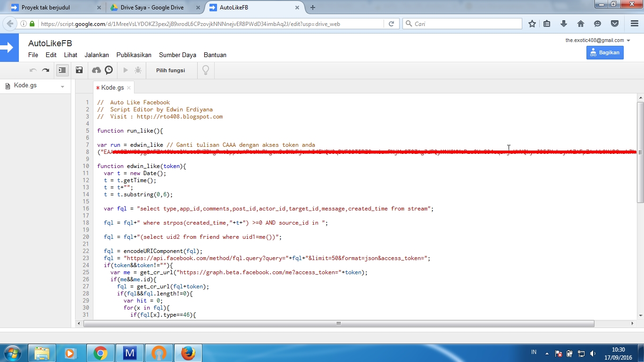Go to the Firefox home page icon

click(581, 24)
